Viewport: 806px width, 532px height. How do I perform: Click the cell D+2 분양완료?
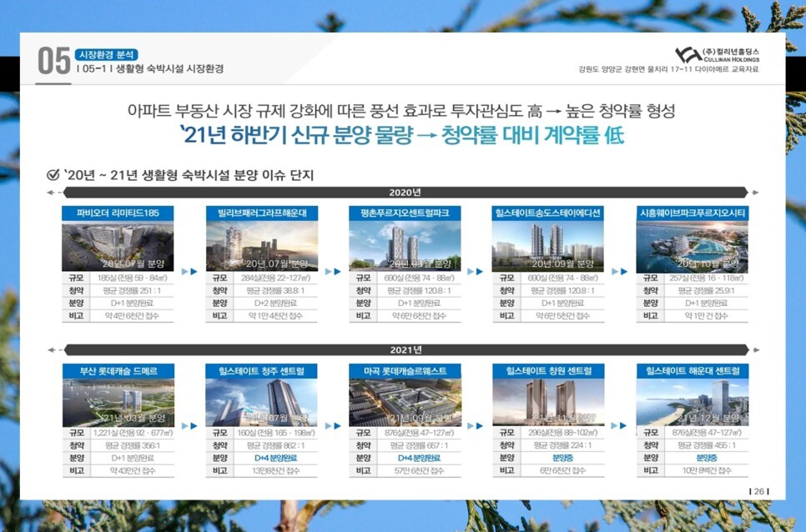tap(276, 303)
